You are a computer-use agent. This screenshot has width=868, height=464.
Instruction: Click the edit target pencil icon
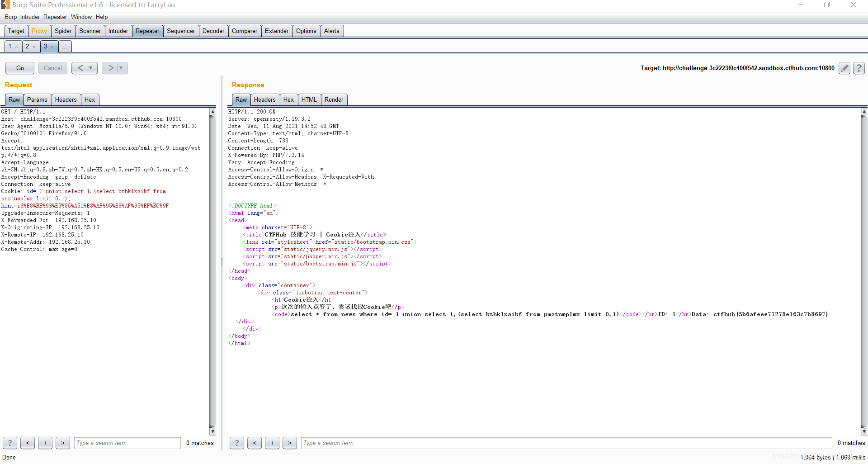844,68
